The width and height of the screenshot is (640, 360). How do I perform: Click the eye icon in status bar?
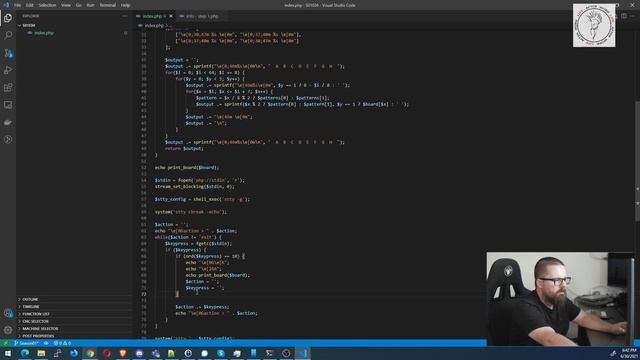coord(46,343)
